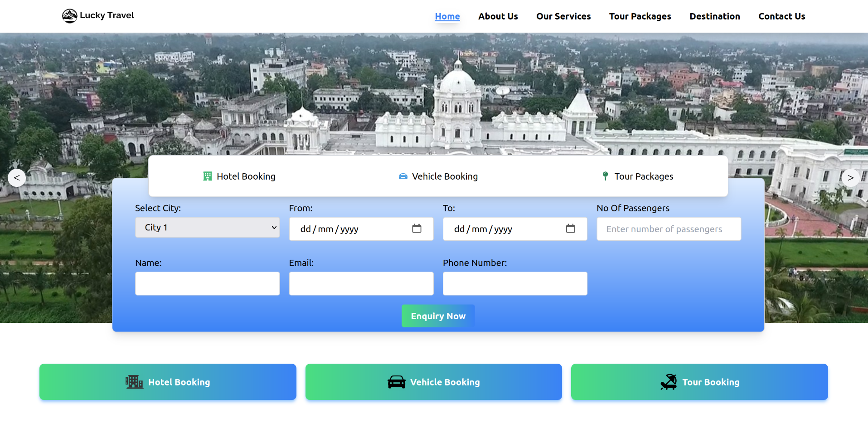Click the car icon on Vehicle Booking card

[x=396, y=382]
